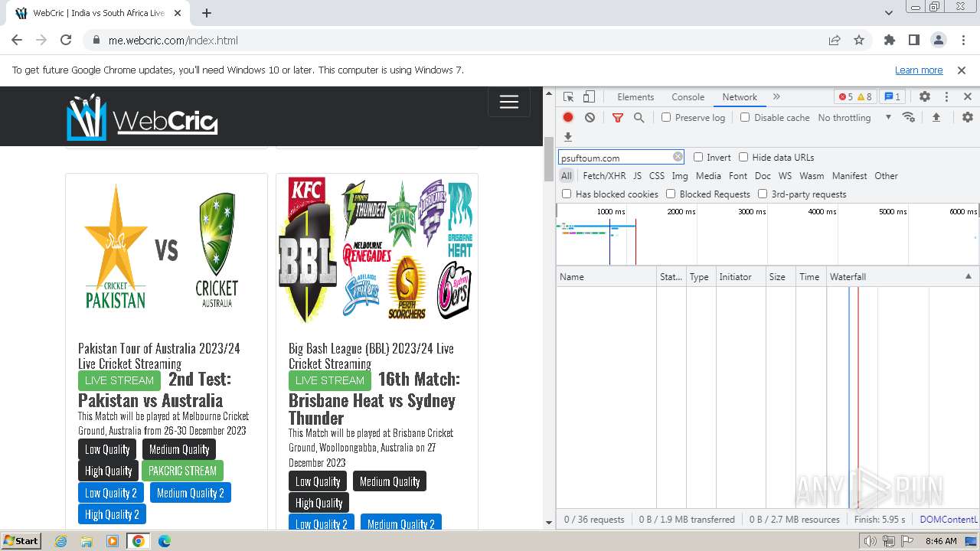This screenshot has height=551, width=980.
Task: Click the browser back arrow
Action: [17, 40]
